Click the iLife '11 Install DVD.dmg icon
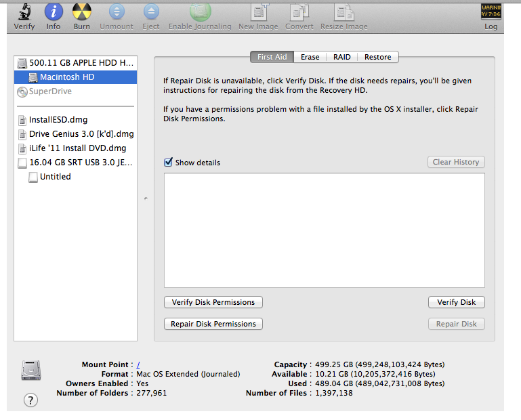Screen dimensions: 521x420 [x=22, y=149]
